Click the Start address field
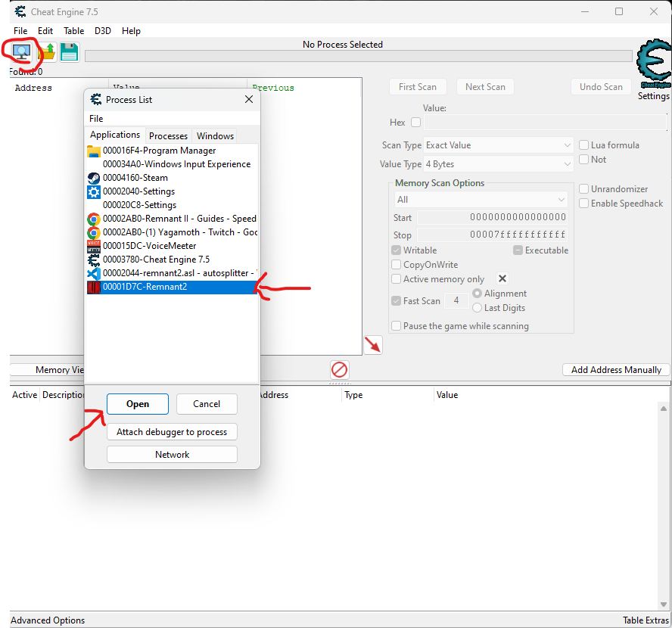Viewport: 672px width, 628px height. click(493, 217)
